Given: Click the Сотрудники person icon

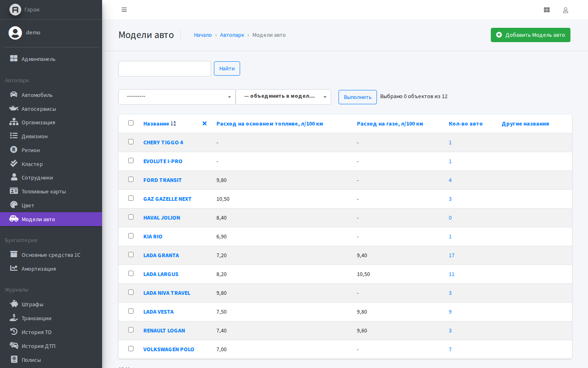Looking at the screenshot, I should click(14, 177).
